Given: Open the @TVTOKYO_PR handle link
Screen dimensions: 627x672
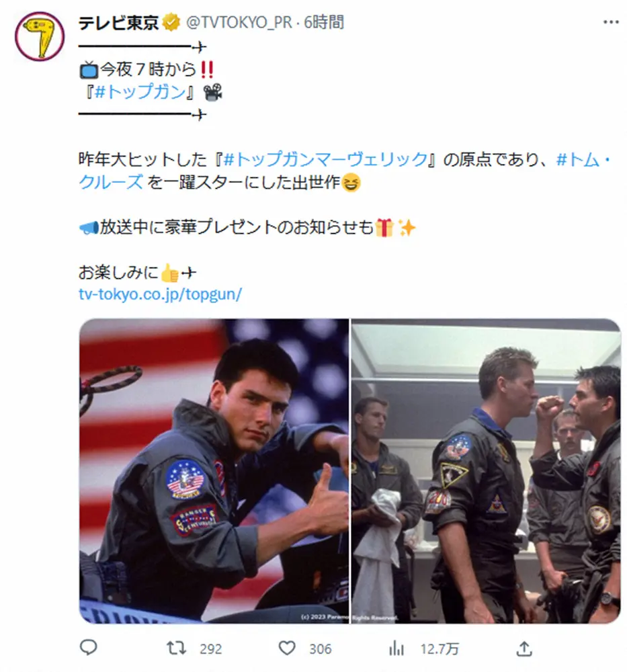Looking at the screenshot, I should pyautogui.click(x=239, y=22).
